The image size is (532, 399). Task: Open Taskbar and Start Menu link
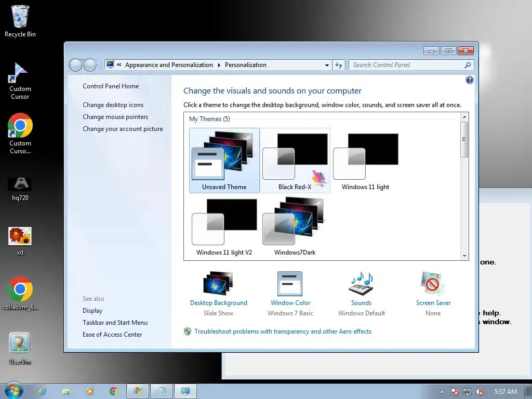point(115,323)
